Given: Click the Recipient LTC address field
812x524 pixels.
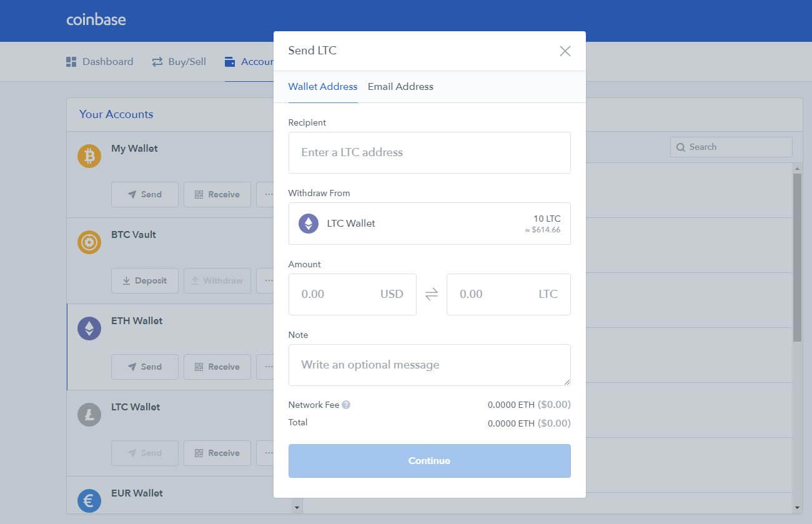Looking at the screenshot, I should pyautogui.click(x=429, y=152).
